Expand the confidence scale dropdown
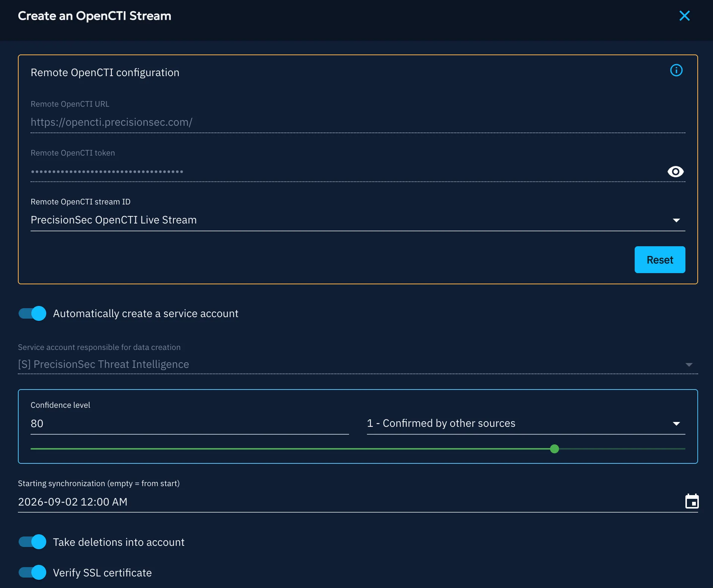The image size is (713, 588). [676, 423]
